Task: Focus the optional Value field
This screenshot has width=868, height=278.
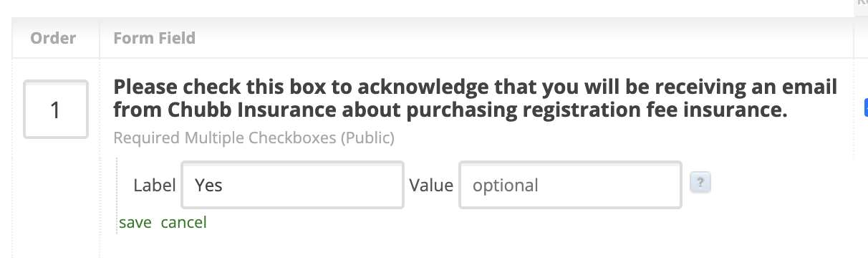Action: (x=570, y=186)
